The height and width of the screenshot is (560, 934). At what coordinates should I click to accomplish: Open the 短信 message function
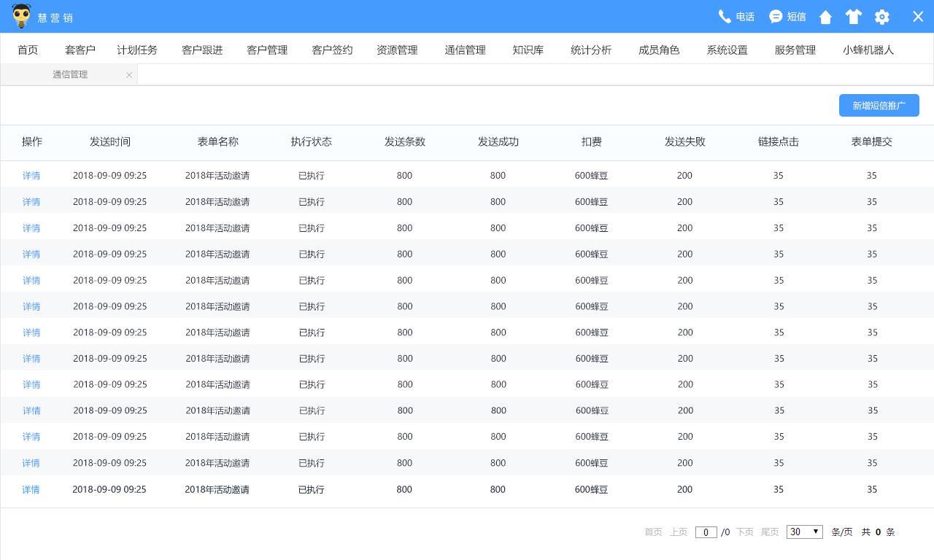click(x=787, y=16)
